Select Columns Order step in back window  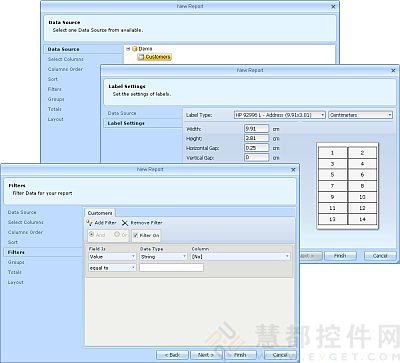click(x=65, y=69)
